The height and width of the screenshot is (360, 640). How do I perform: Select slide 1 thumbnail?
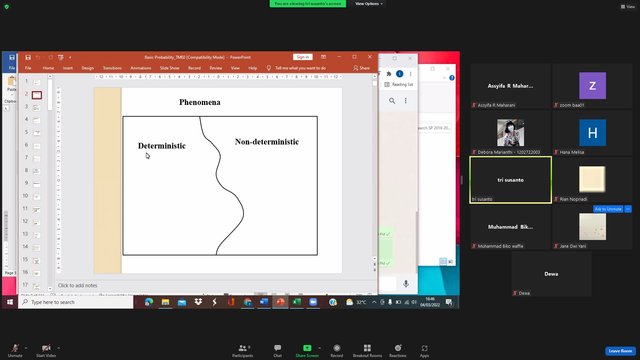[x=37, y=82]
